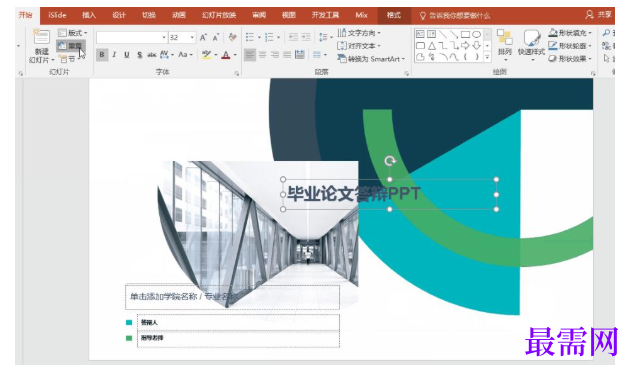Screen dimensions: 637x373
Task: Select the Oval shape in gallery
Action: pos(477,34)
